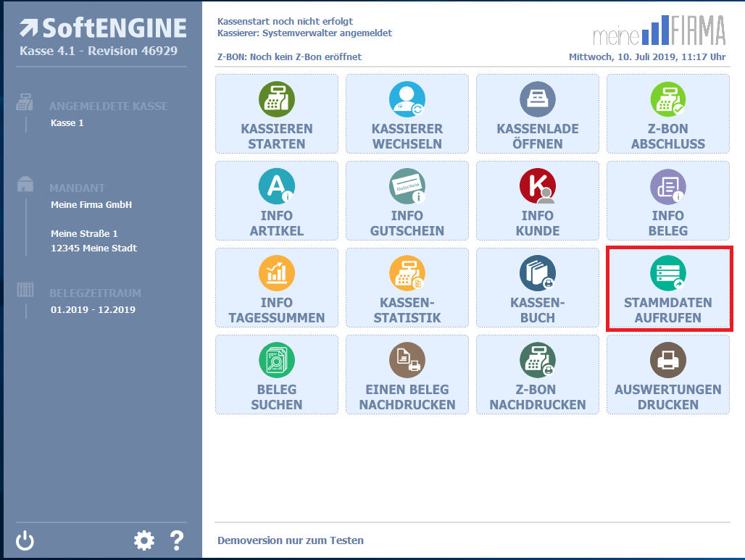
Task: View Info Tagessummen tile
Action: coord(277,288)
